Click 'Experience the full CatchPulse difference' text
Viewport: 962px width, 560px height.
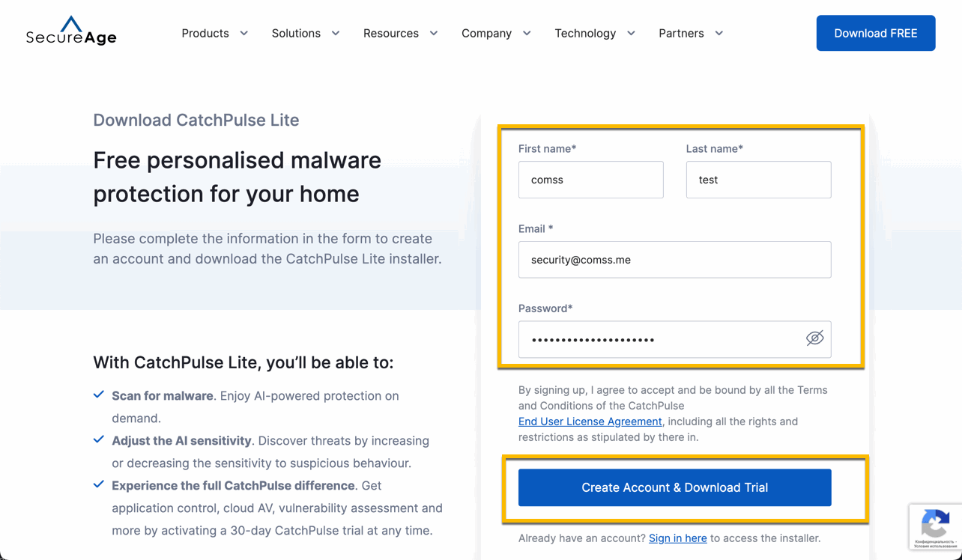[x=233, y=486]
